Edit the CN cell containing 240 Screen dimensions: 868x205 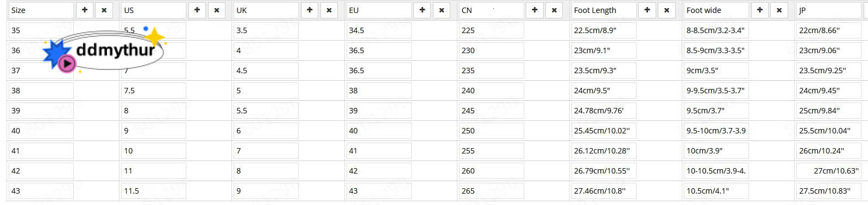click(491, 91)
